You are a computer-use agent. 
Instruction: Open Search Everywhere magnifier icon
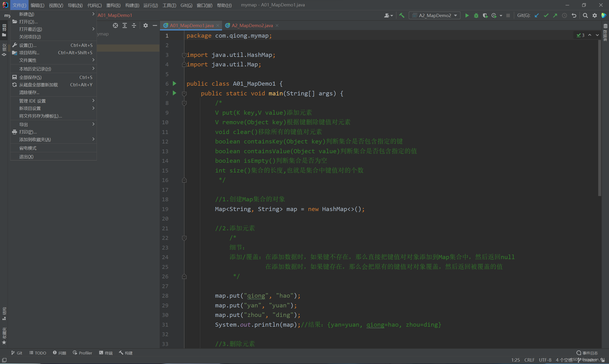(585, 15)
